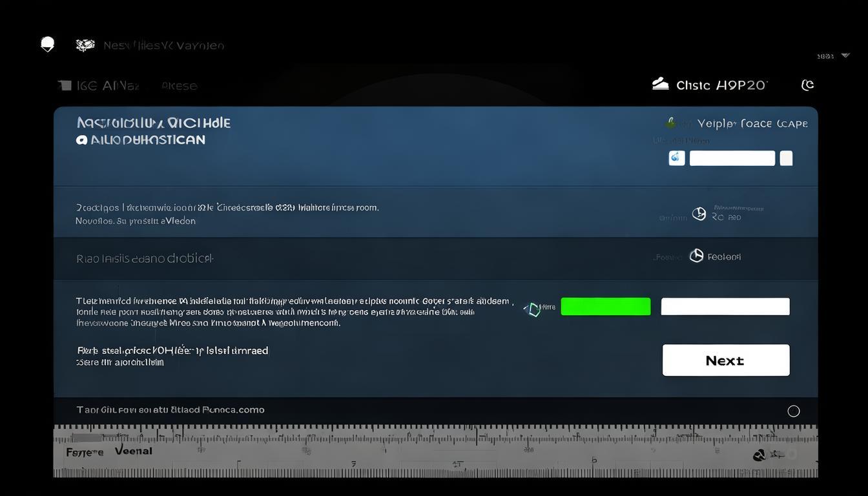Toggle the small white square beside top input
This screenshot has height=496, width=868.
[x=786, y=158]
